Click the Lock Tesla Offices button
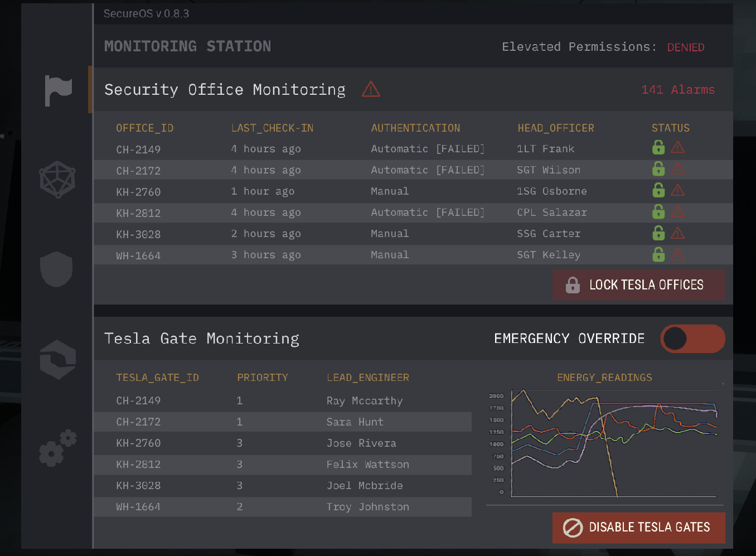Viewport: 756px width, 556px height. 639,285
